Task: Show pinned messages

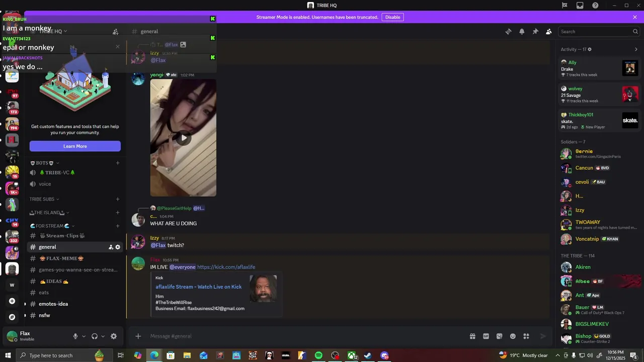Action: coord(535,31)
